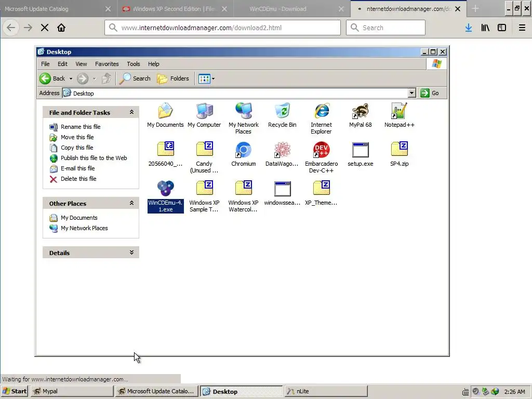Select the SP4.zip file icon
The image size is (532, 399).
point(400,150)
